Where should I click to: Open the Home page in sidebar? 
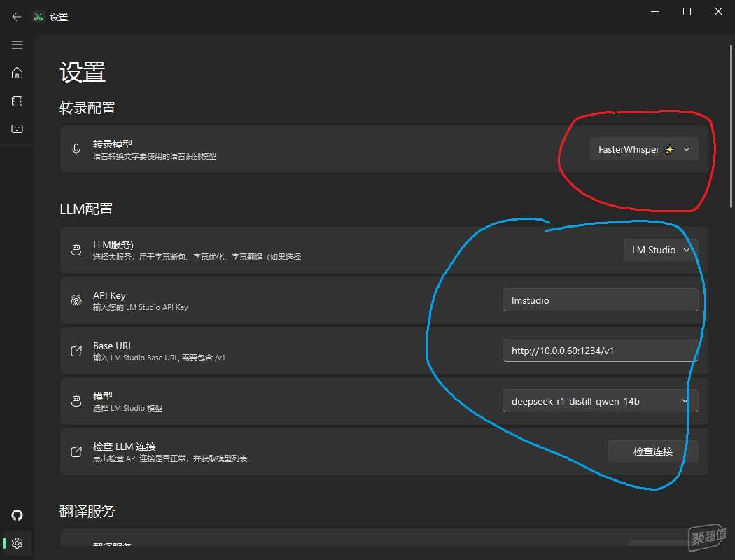click(x=17, y=73)
